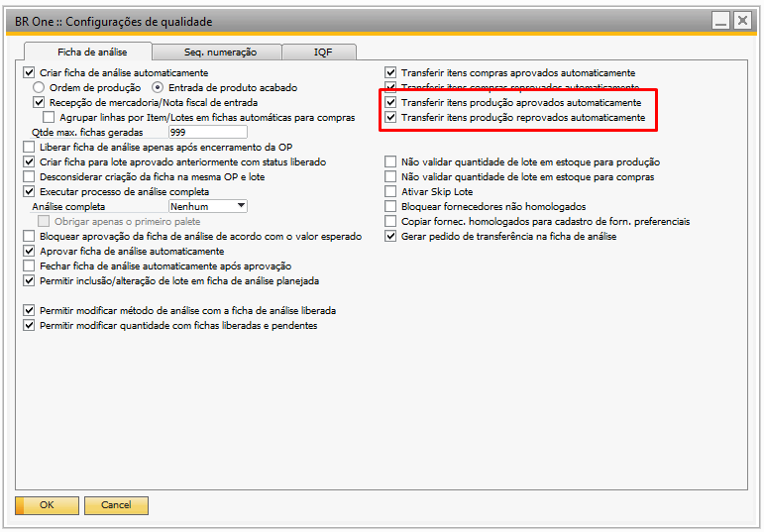Select Ordem de produção radio option
Screen dimensions: 764x532
click(39, 88)
